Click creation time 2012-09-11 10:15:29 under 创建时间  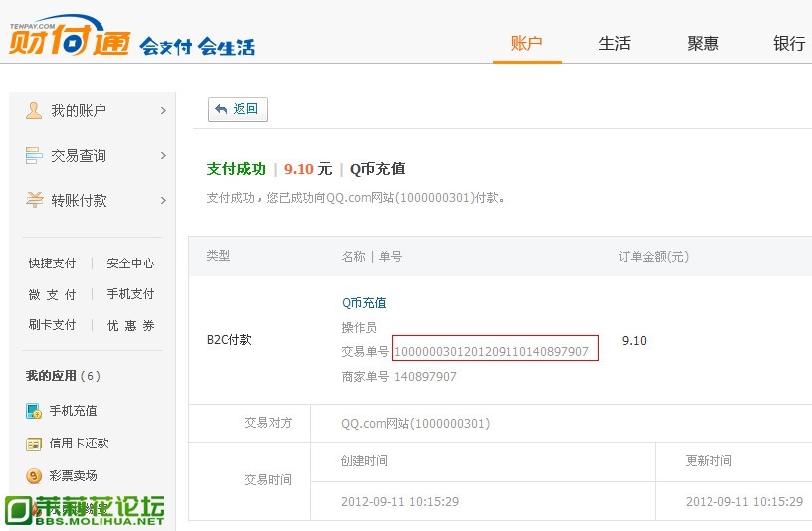pos(400,501)
